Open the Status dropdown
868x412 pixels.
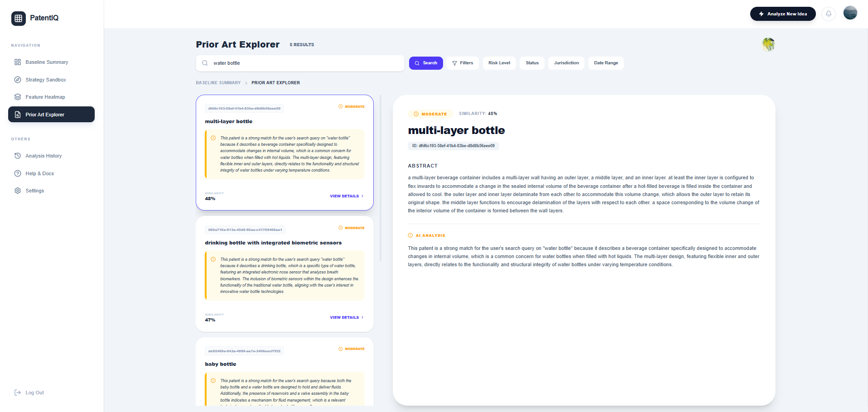click(x=532, y=63)
